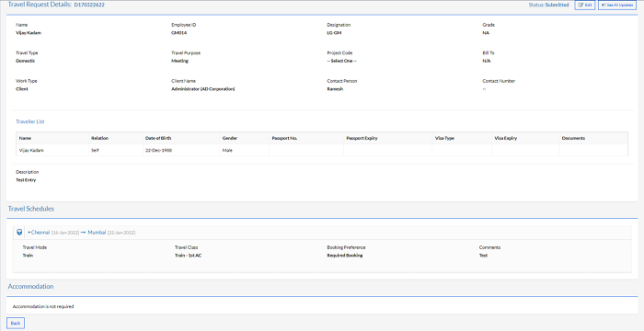
Task: Open the Mumbai destination link
Action: [97, 233]
